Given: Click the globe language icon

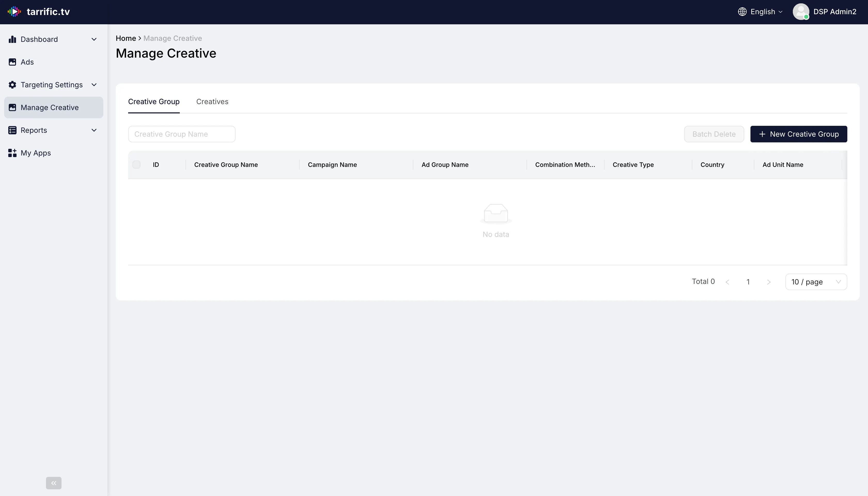Looking at the screenshot, I should (742, 12).
